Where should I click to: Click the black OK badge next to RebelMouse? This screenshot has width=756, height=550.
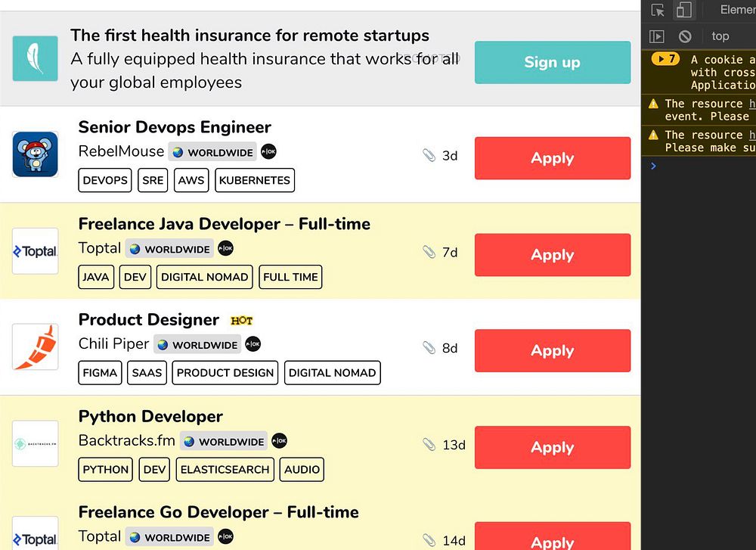[x=268, y=151]
